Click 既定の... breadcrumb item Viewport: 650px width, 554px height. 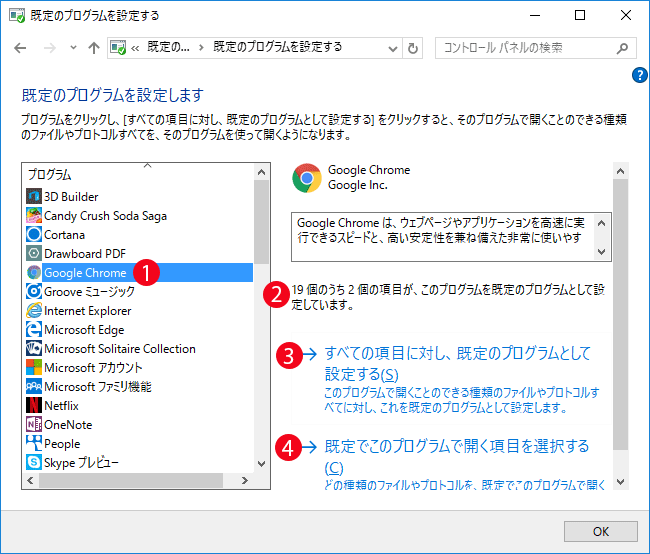pos(168,47)
